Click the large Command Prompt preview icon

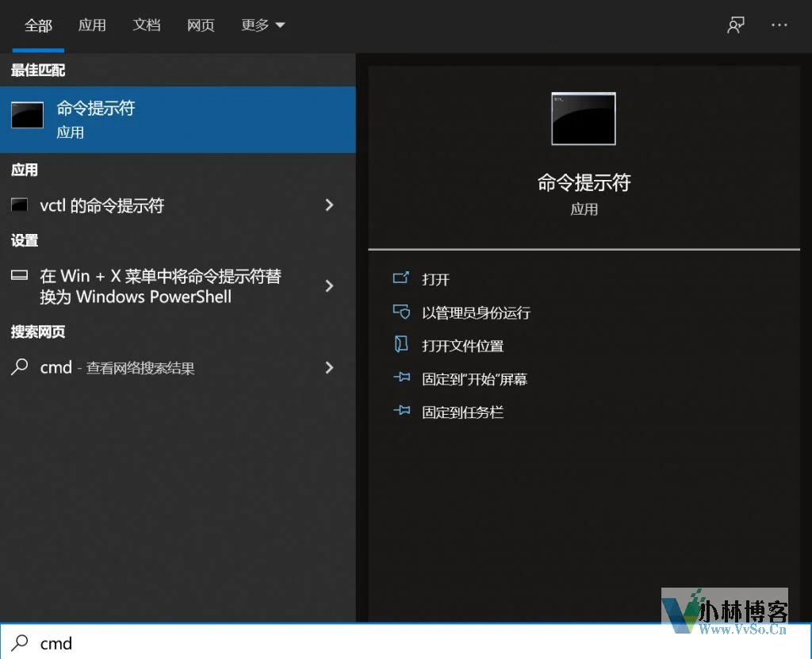(584, 119)
